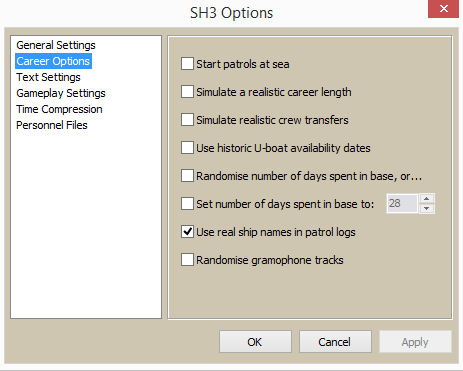Open Gameplay Settings section
The image size is (463, 371).
pyautogui.click(x=61, y=93)
